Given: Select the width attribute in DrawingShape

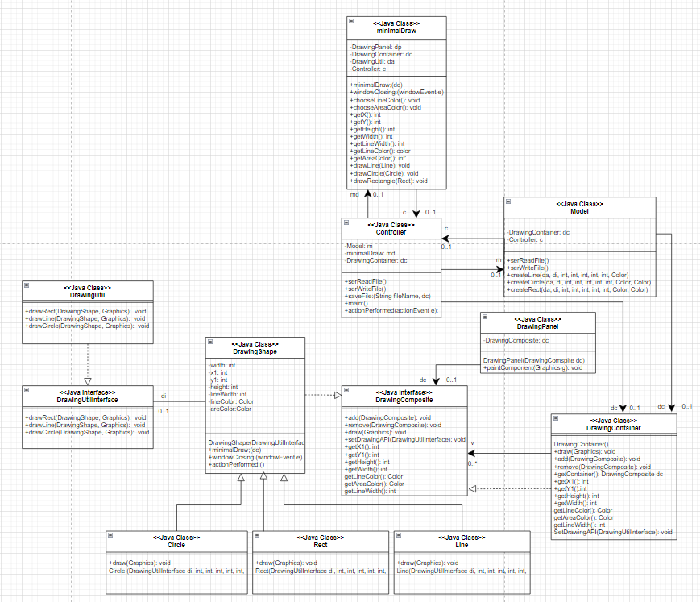Looking at the screenshot, I should 224,363.
